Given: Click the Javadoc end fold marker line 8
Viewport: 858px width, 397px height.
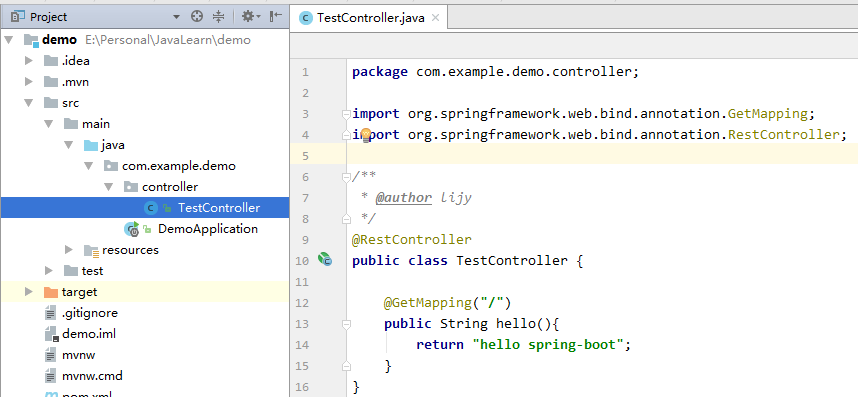Looking at the screenshot, I should coord(346,219).
